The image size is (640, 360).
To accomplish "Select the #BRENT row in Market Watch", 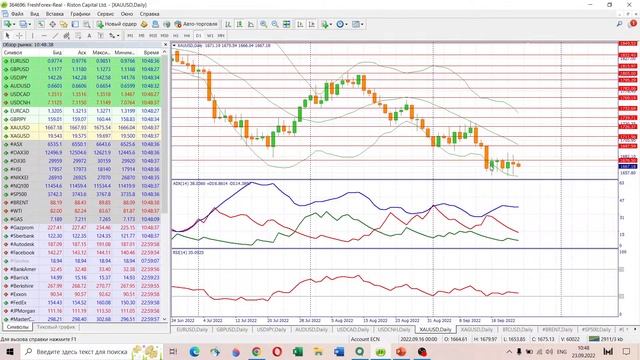I will [82, 202].
